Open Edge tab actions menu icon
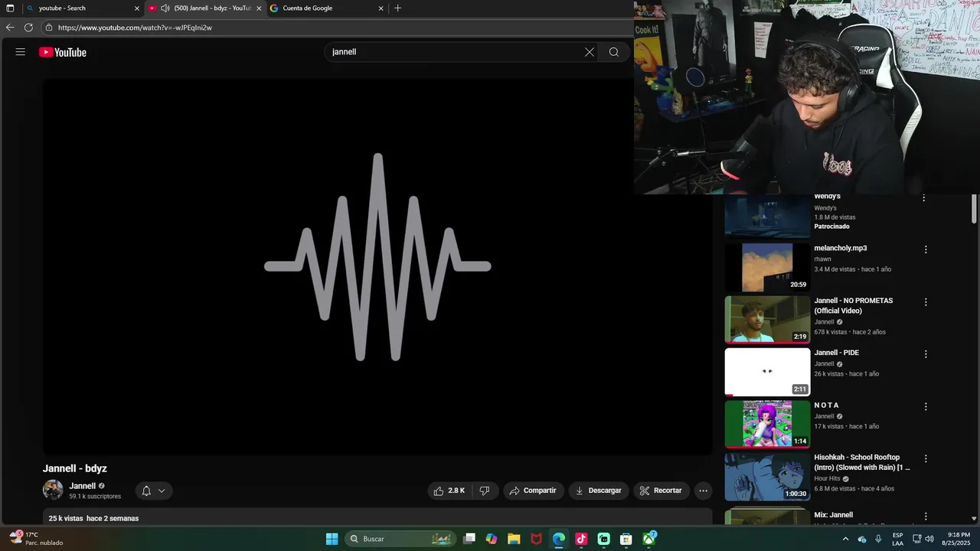980x551 pixels. click(x=10, y=8)
